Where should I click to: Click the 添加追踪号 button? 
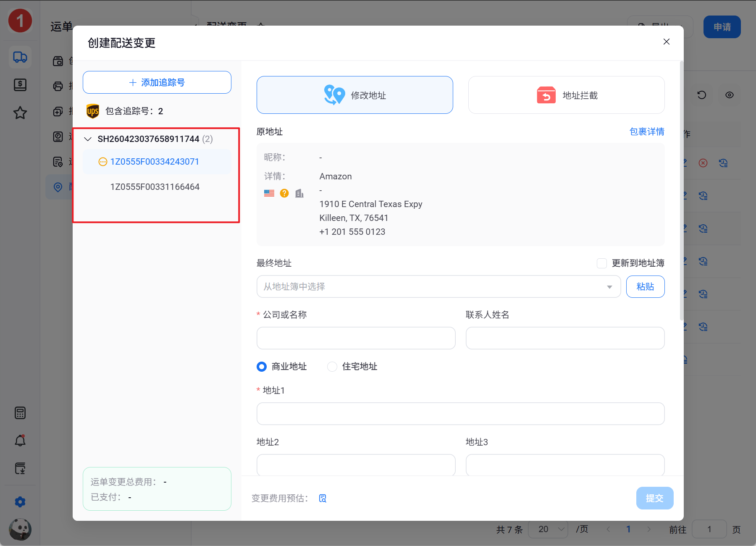[157, 82]
